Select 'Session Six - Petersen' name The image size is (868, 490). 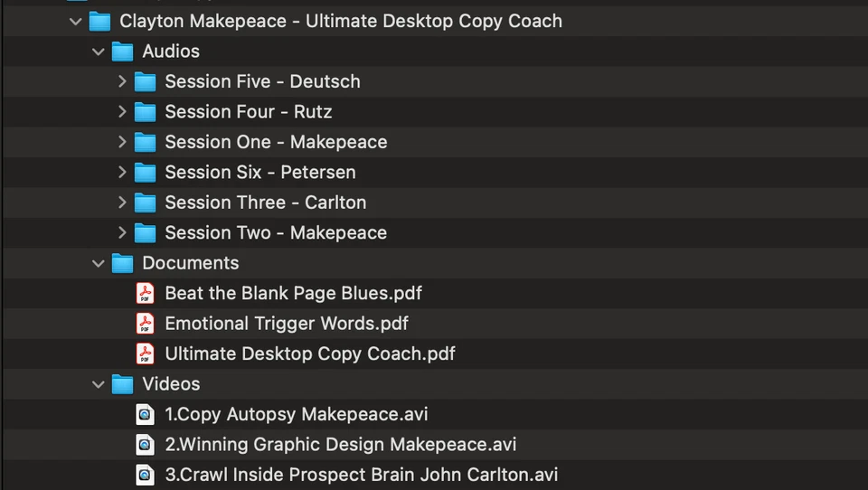tap(260, 172)
